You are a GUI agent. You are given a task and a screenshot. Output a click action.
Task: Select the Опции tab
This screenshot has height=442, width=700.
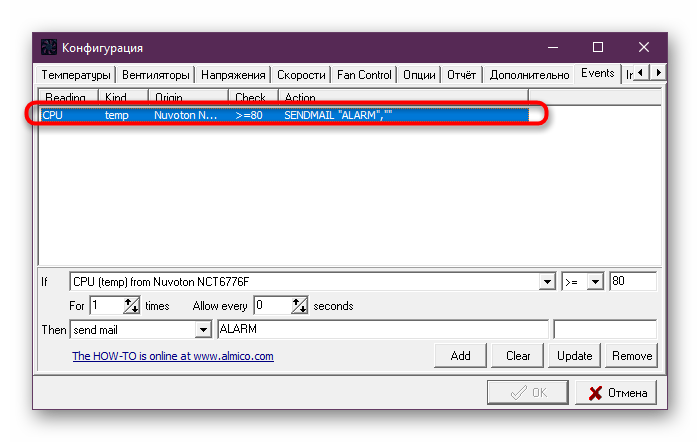click(419, 75)
